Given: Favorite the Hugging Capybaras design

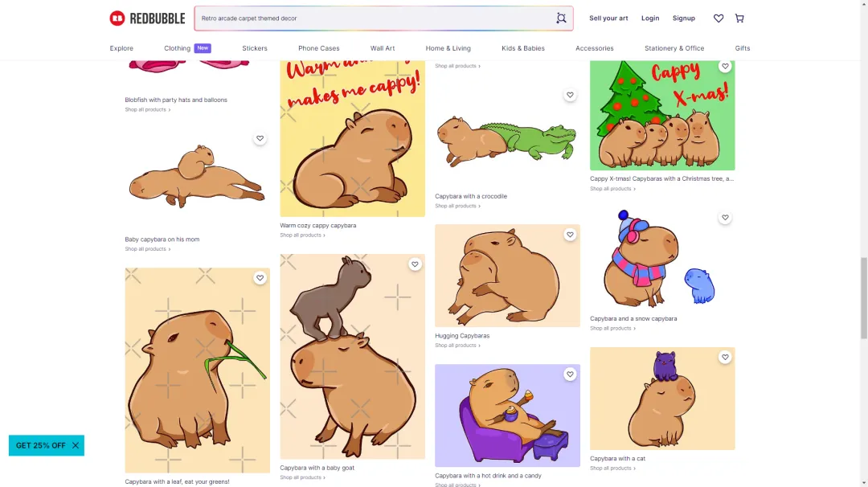Looking at the screenshot, I should [570, 235].
